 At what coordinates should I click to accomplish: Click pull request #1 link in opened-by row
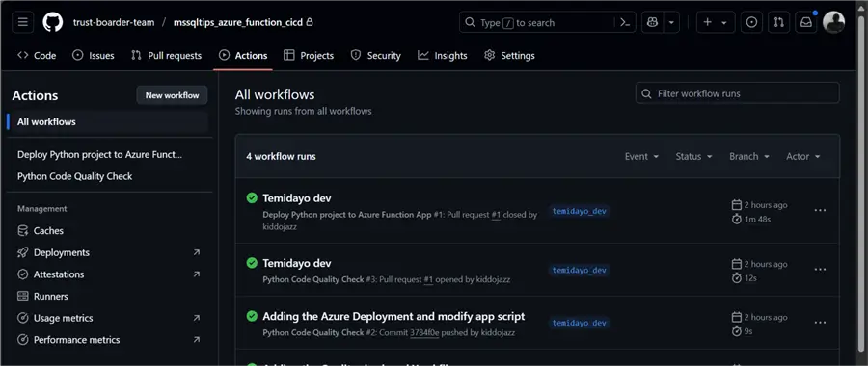pos(428,279)
